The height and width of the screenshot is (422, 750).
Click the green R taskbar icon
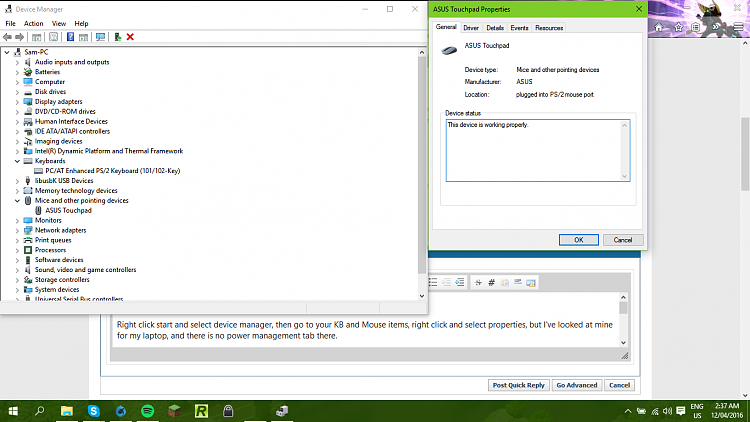click(201, 411)
